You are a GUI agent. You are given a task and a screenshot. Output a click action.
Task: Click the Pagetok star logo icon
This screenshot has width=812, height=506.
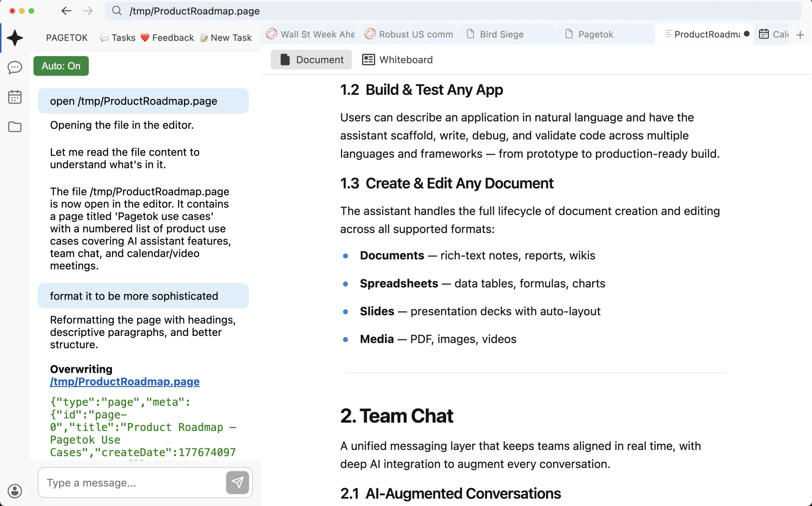click(15, 38)
